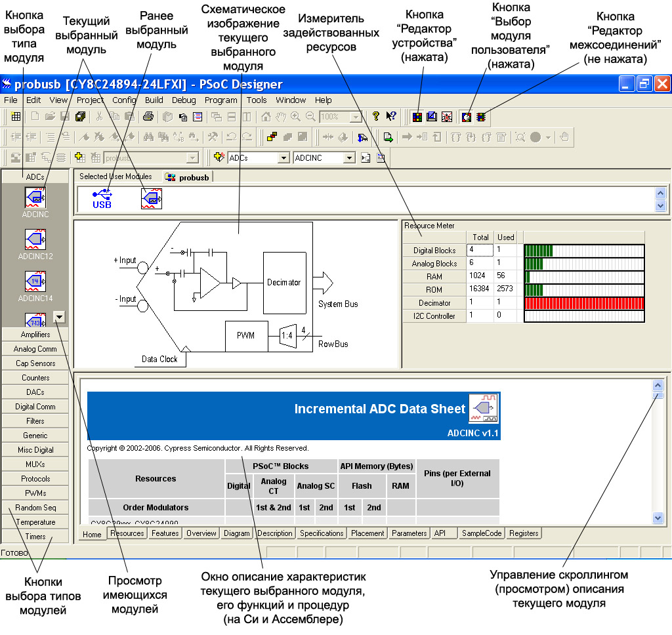Open the 100% zoom level dropdown
This screenshot has width=672, height=635.
point(355,117)
